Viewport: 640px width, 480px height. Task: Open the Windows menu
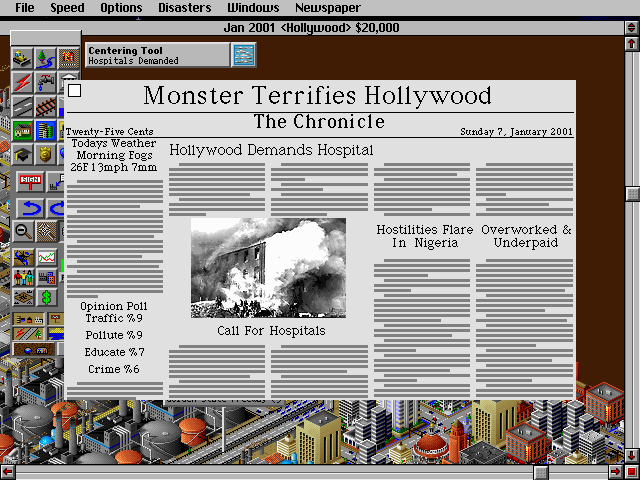pyautogui.click(x=253, y=8)
